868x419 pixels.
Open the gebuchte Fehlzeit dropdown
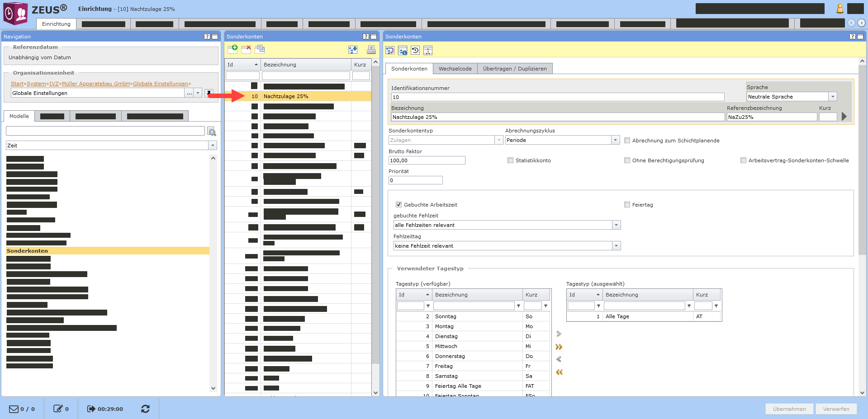click(x=616, y=225)
